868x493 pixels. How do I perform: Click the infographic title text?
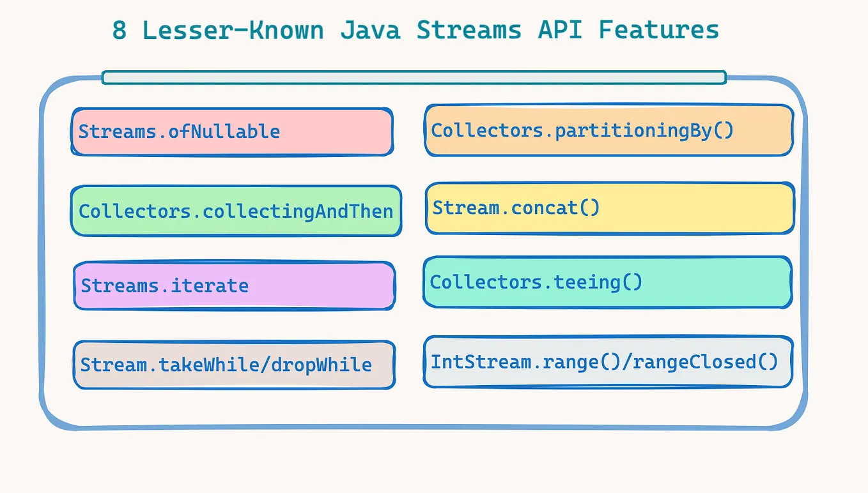point(416,29)
